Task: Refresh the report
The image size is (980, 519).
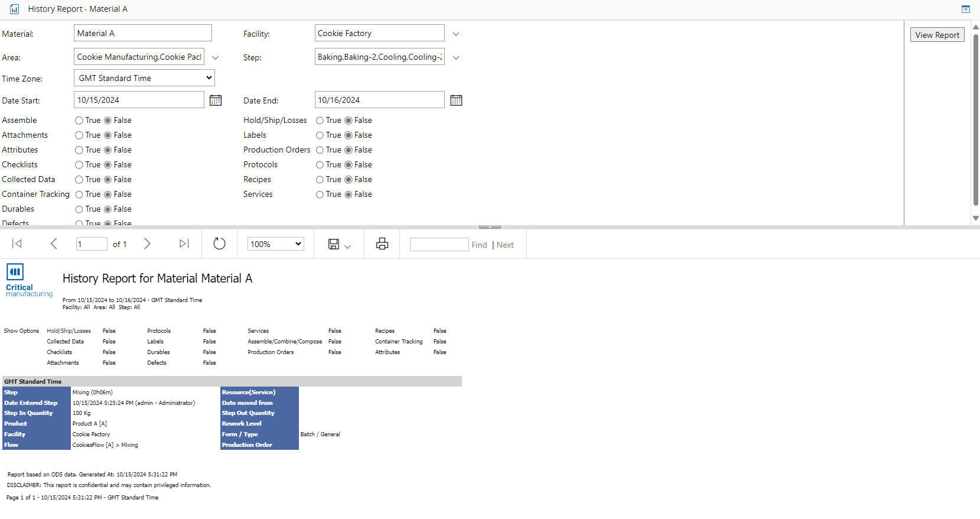Action: tap(219, 244)
